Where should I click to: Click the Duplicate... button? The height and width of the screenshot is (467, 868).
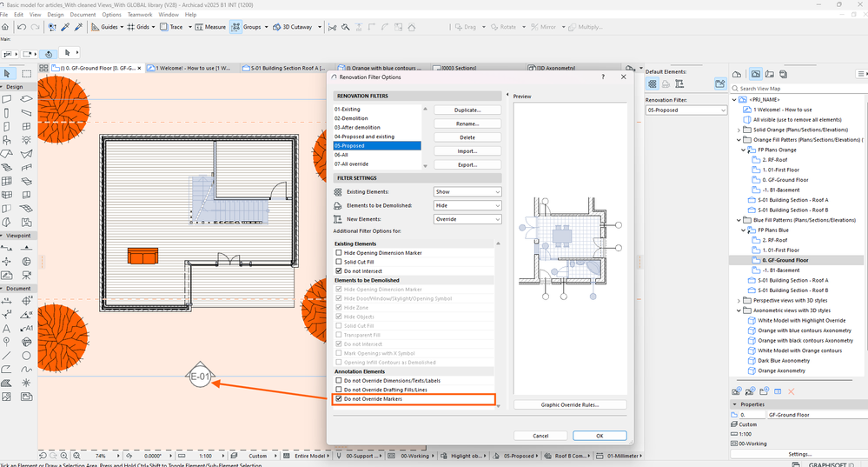pos(467,110)
